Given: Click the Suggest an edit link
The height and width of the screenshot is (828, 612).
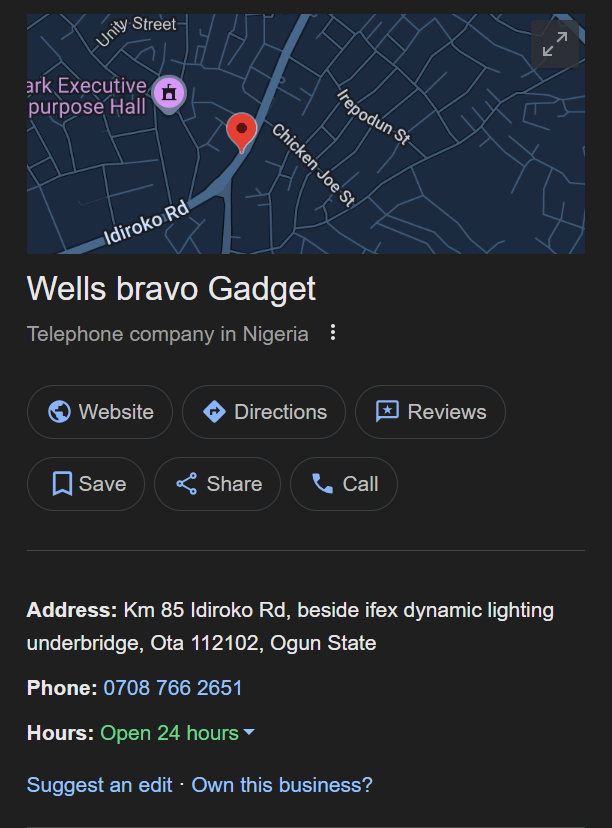Looking at the screenshot, I should pyautogui.click(x=99, y=785).
